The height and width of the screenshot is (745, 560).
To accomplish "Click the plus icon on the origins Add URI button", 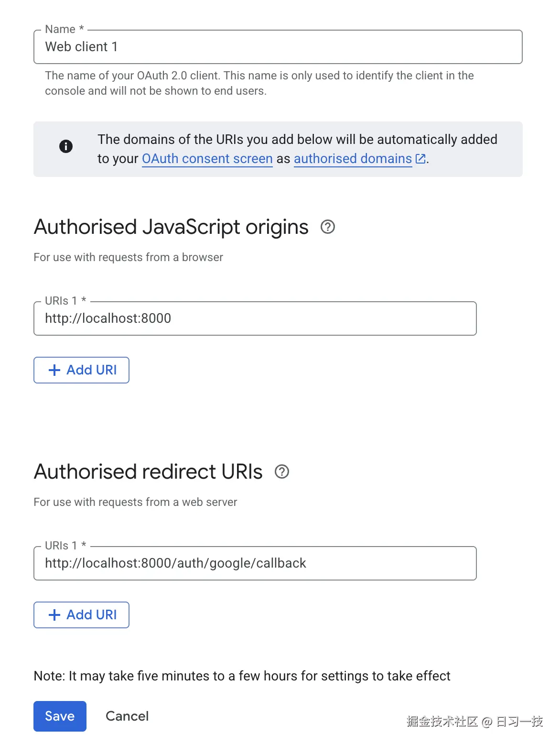I will click(x=54, y=370).
